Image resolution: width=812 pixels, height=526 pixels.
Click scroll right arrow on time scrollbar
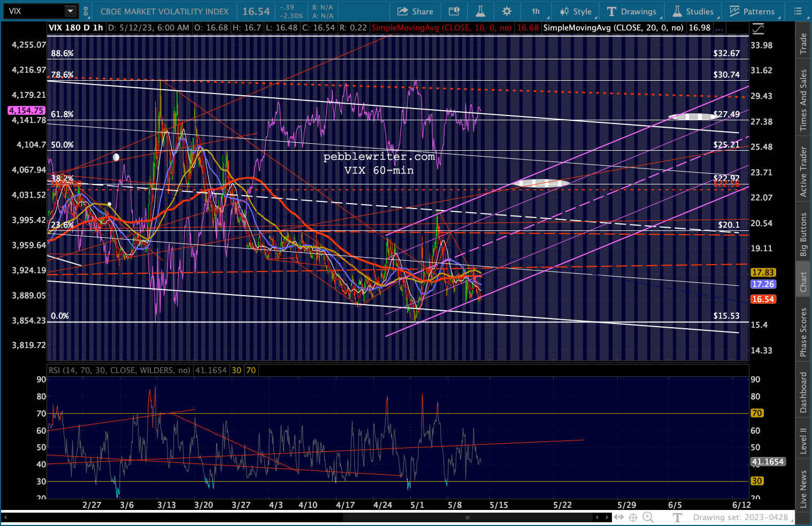(x=607, y=517)
